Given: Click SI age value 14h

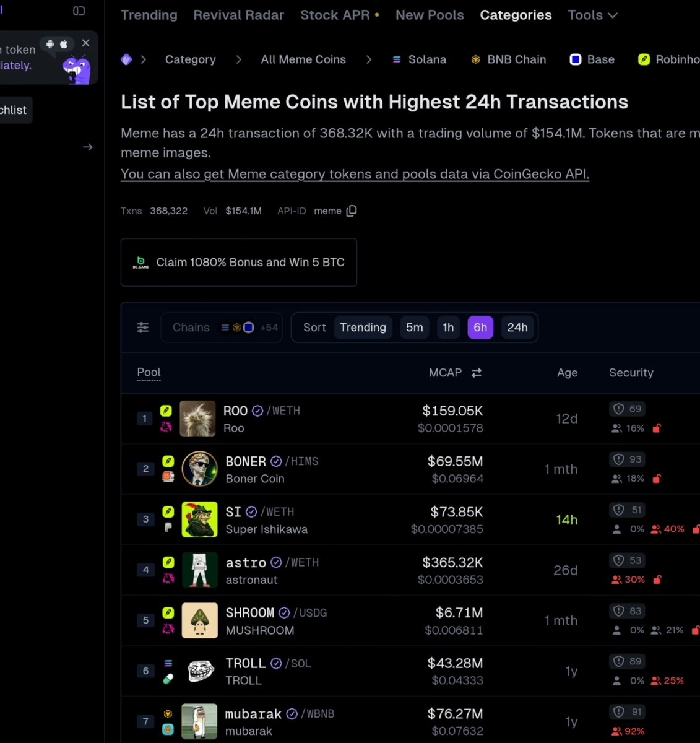Looking at the screenshot, I should pyautogui.click(x=566, y=519).
